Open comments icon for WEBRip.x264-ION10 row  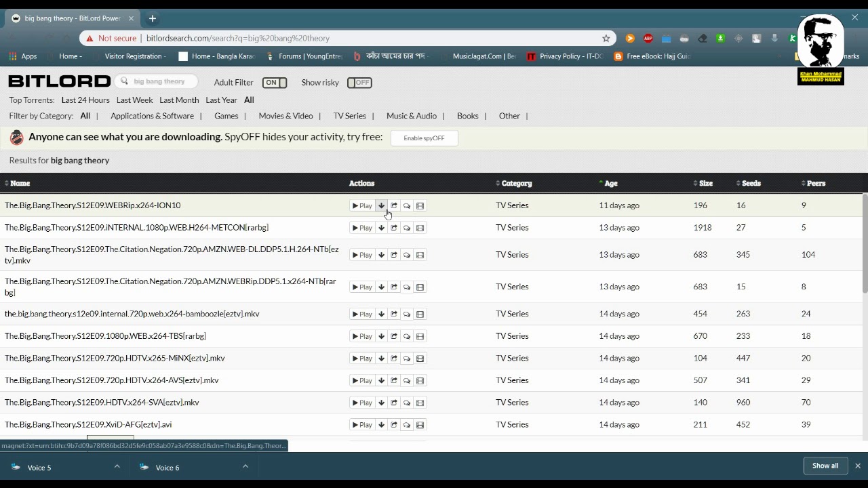click(x=407, y=206)
